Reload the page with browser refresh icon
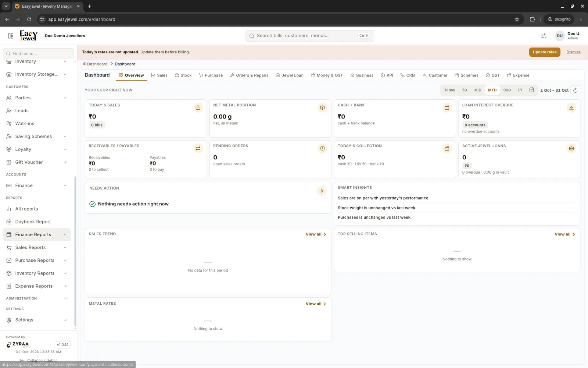 [29, 19]
